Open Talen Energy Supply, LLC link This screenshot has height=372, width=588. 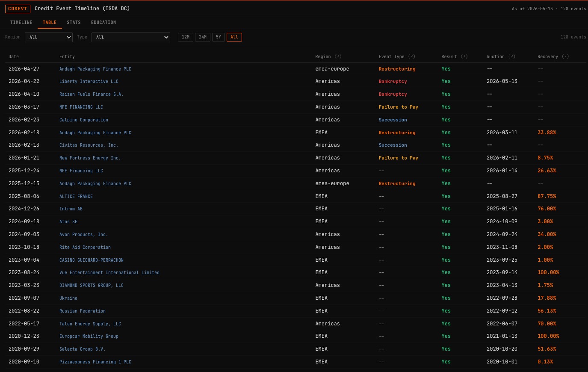click(90, 324)
